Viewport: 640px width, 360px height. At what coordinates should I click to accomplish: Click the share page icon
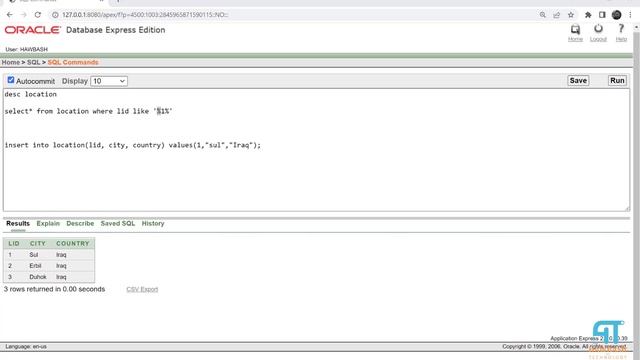point(556,15)
